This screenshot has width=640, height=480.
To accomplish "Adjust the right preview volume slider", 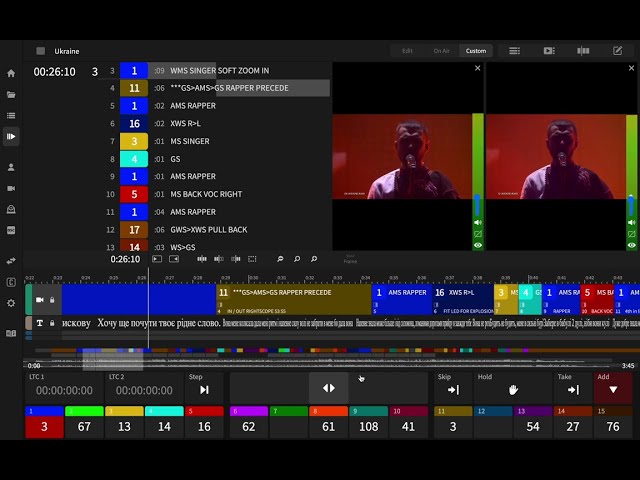I will tap(631, 205).
